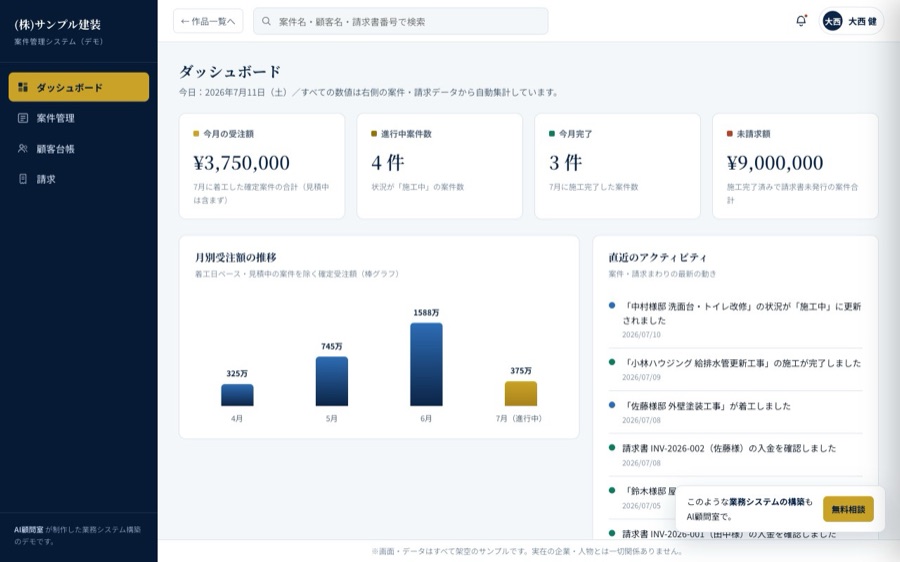900x562 pixels.
Task: Open the 小林ハウジング 給排水管更新工事 activity
Action: [x=735, y=370]
